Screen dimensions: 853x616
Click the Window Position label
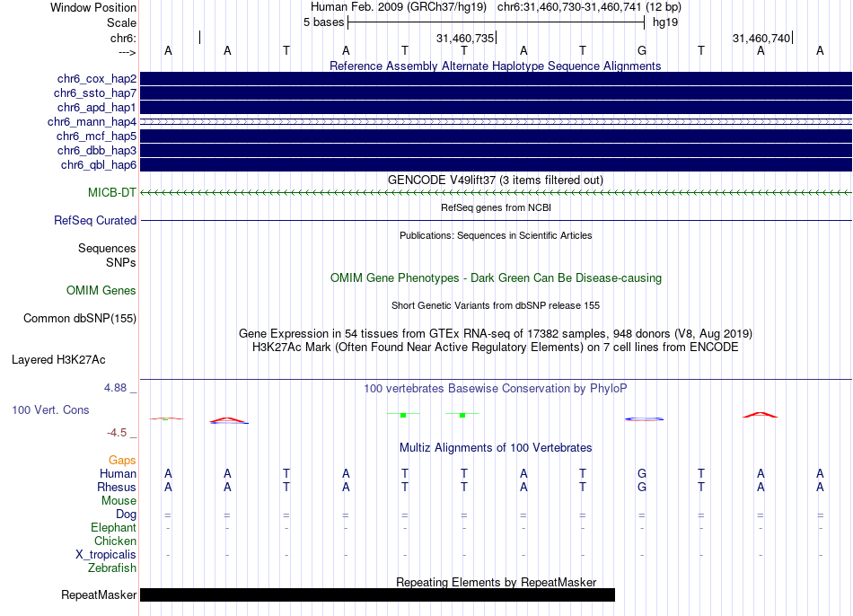click(93, 7)
